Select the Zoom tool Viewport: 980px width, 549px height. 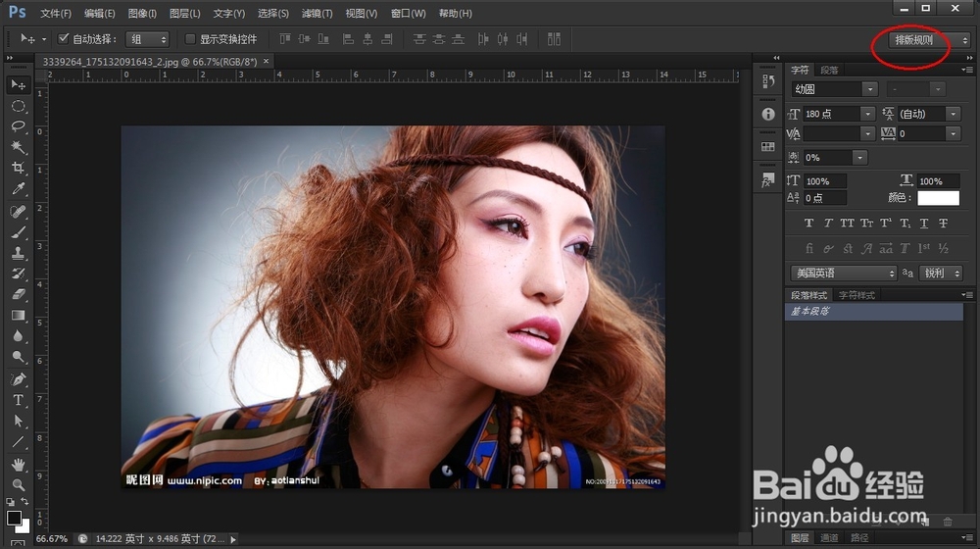18,484
